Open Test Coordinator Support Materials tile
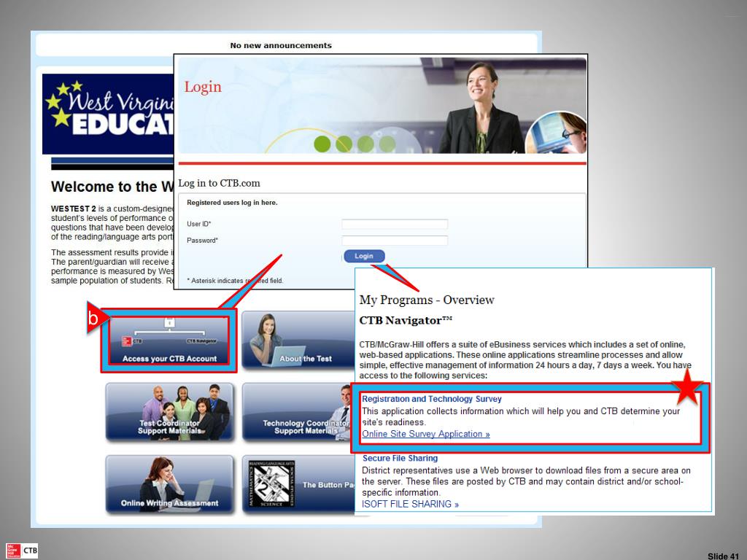This screenshot has height=560, width=747. pyautogui.click(x=169, y=413)
